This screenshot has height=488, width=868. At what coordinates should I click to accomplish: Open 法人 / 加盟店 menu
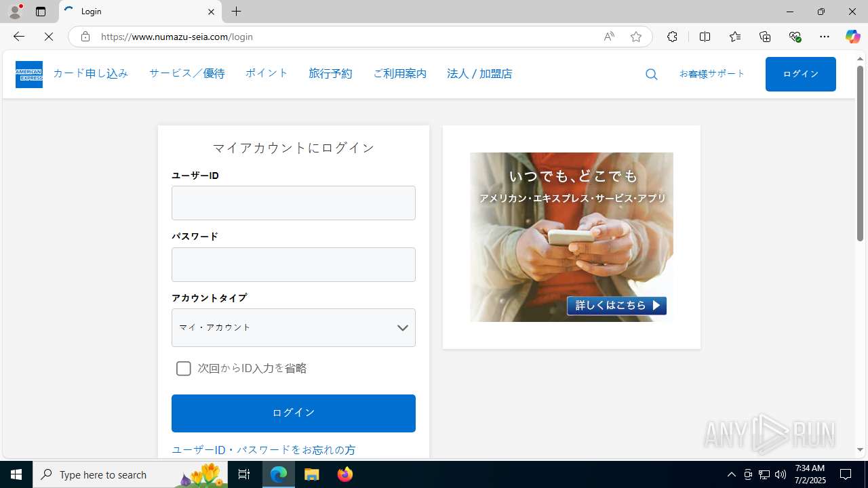pyautogui.click(x=479, y=73)
